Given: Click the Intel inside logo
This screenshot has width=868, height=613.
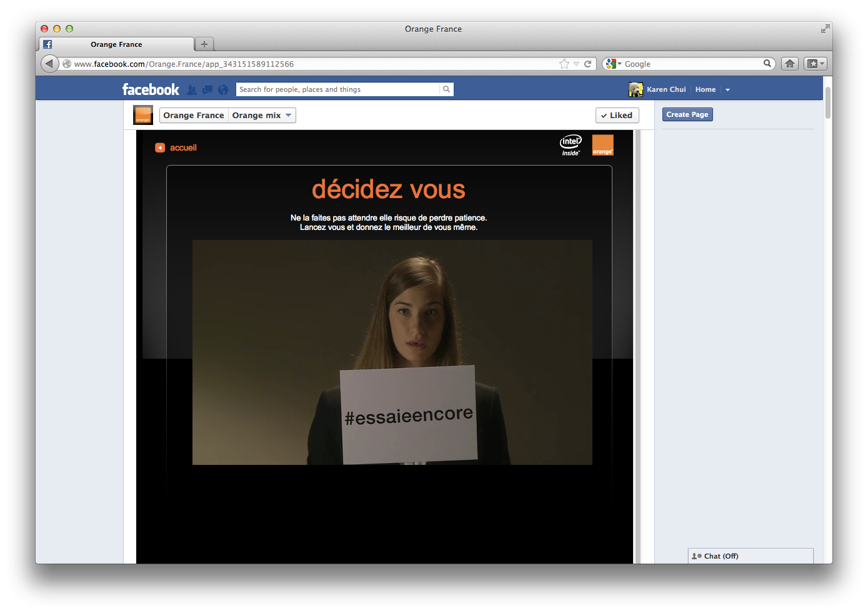Looking at the screenshot, I should tap(571, 145).
